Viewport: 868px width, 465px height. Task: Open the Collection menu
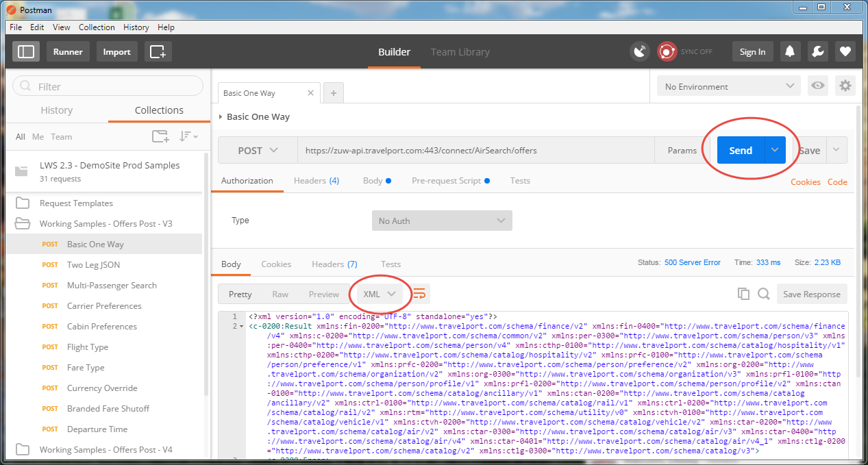(x=97, y=27)
